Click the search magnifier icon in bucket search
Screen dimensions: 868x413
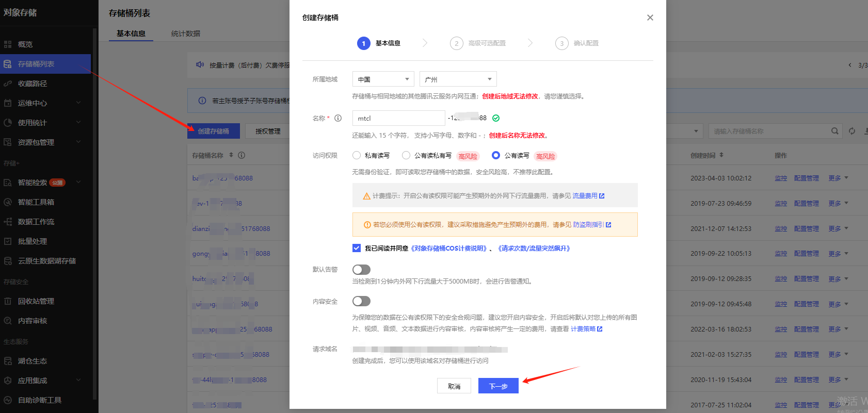coord(834,131)
